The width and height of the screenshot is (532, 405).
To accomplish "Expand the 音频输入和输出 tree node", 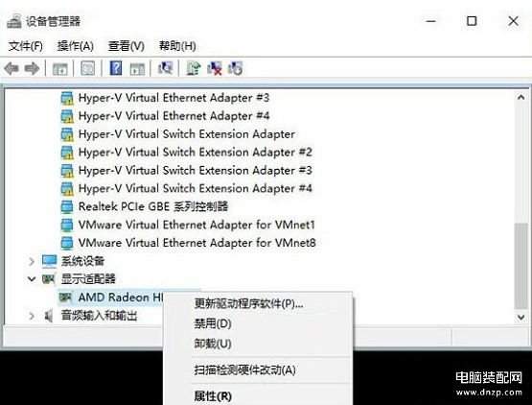I will click(x=32, y=316).
